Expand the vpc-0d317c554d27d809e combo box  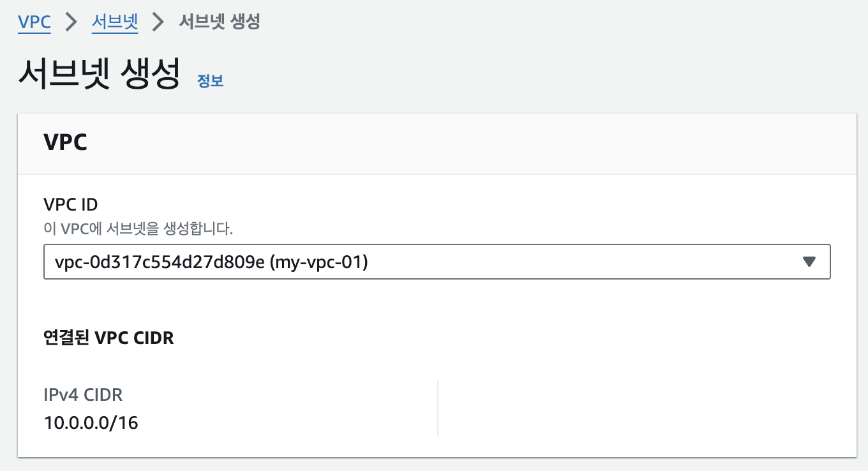click(x=437, y=262)
